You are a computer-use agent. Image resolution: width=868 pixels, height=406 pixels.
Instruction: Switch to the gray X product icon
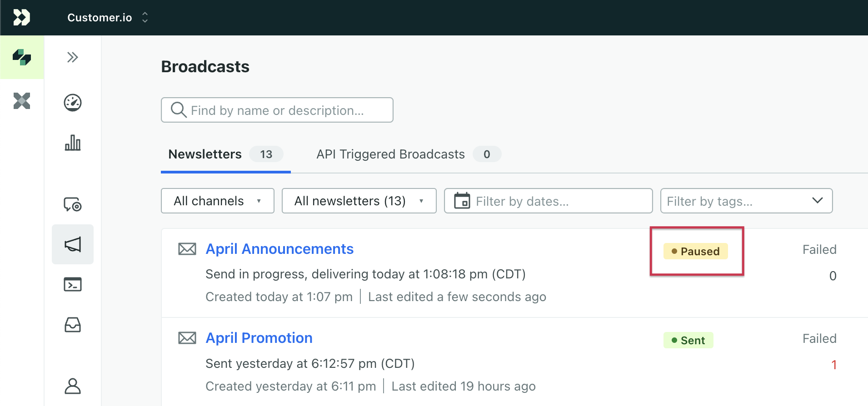click(x=22, y=101)
